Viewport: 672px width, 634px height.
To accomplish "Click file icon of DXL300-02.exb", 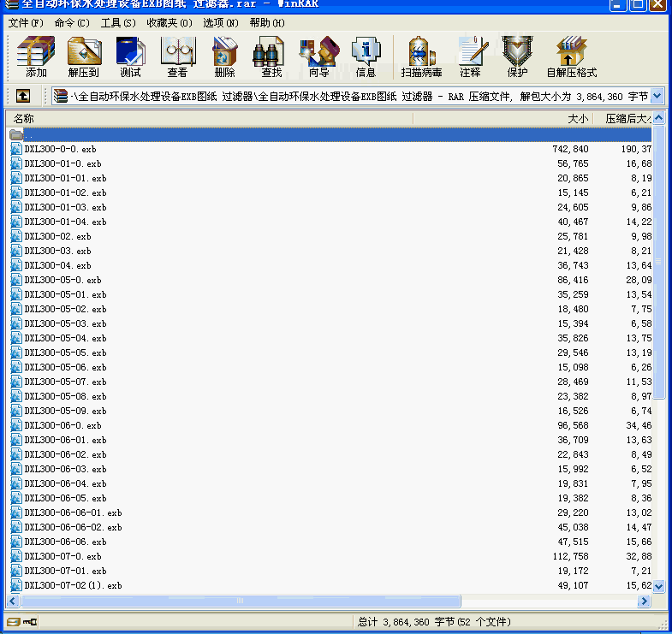I will [16, 236].
